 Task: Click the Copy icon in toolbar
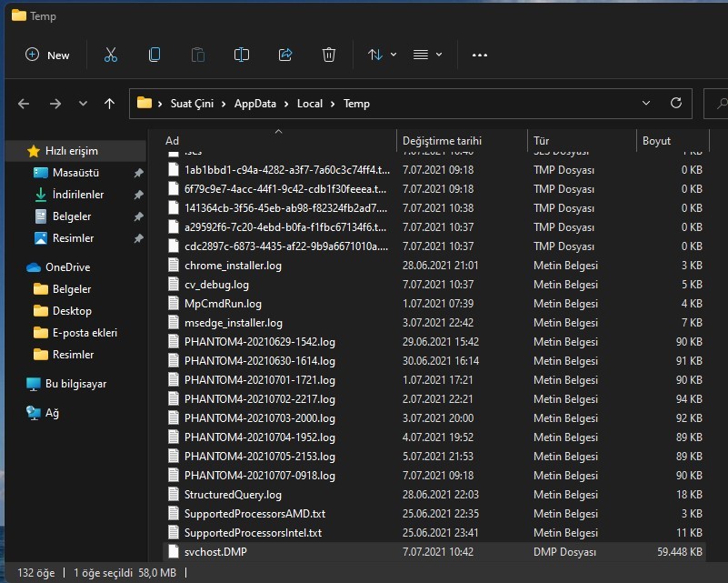[155, 55]
